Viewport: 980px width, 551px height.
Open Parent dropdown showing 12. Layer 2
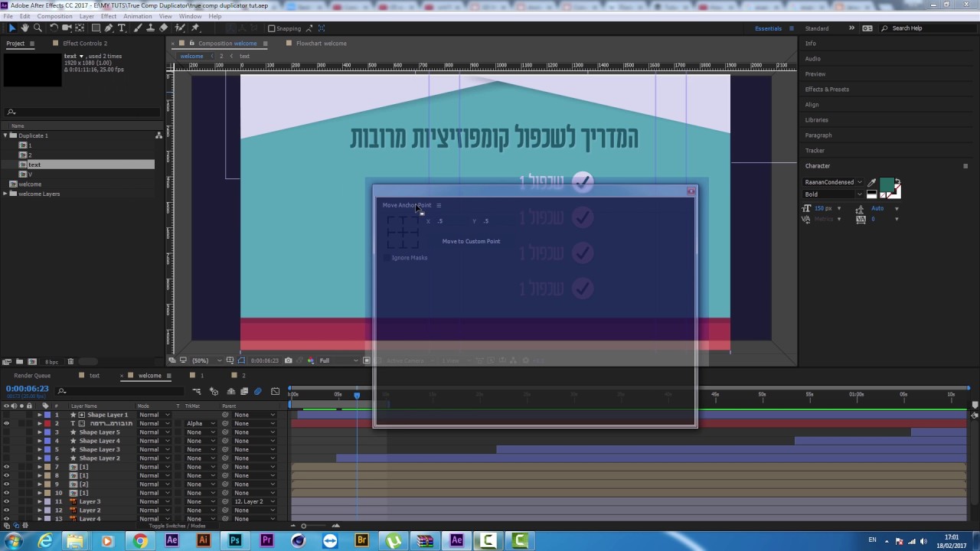[x=255, y=501]
